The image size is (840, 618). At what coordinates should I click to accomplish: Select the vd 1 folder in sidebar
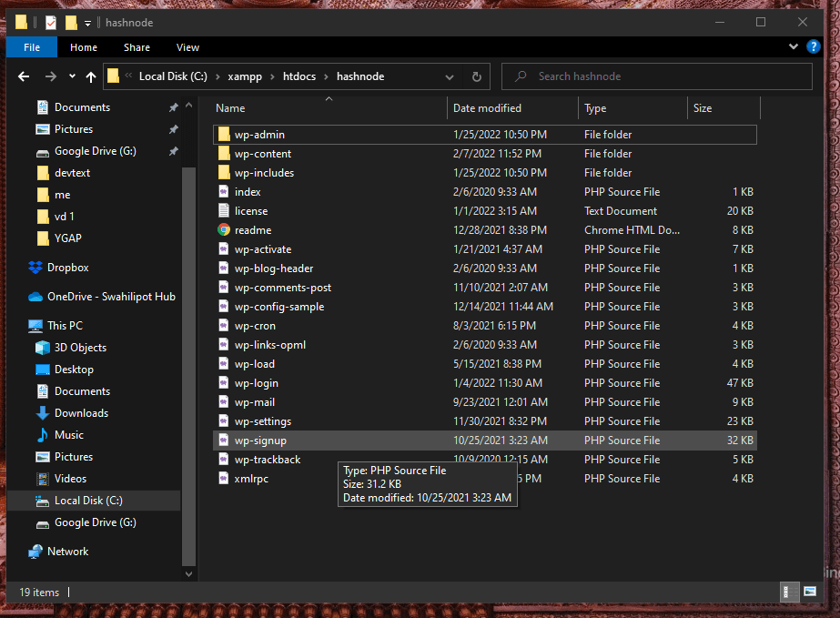pos(64,217)
